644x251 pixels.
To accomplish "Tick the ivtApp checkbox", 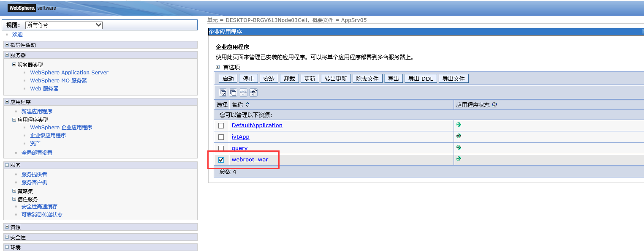I will 221,137.
